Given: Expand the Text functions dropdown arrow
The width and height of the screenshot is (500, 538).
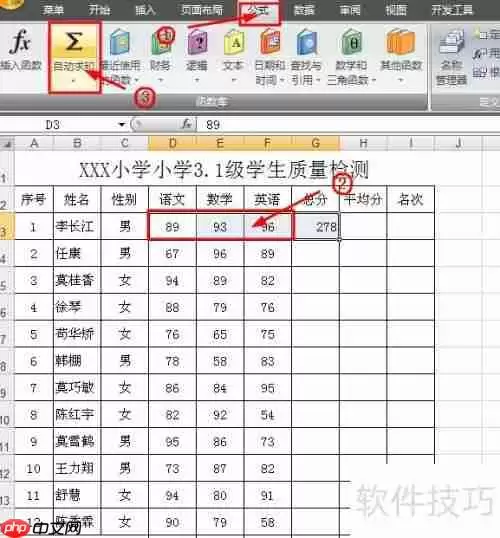Looking at the screenshot, I should pos(234,81).
